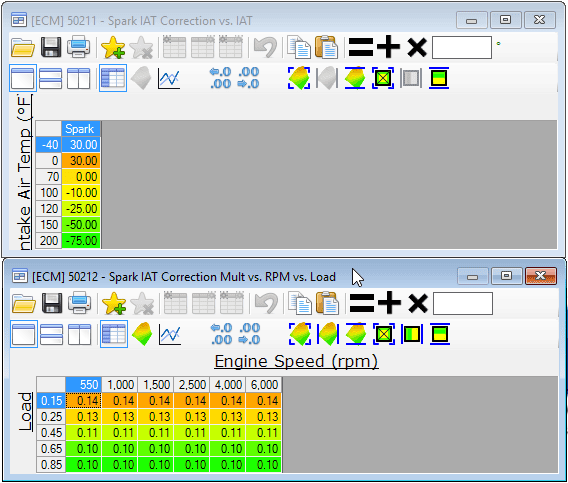
Task: Table view toggle in 50212 window
Action: (x=114, y=334)
